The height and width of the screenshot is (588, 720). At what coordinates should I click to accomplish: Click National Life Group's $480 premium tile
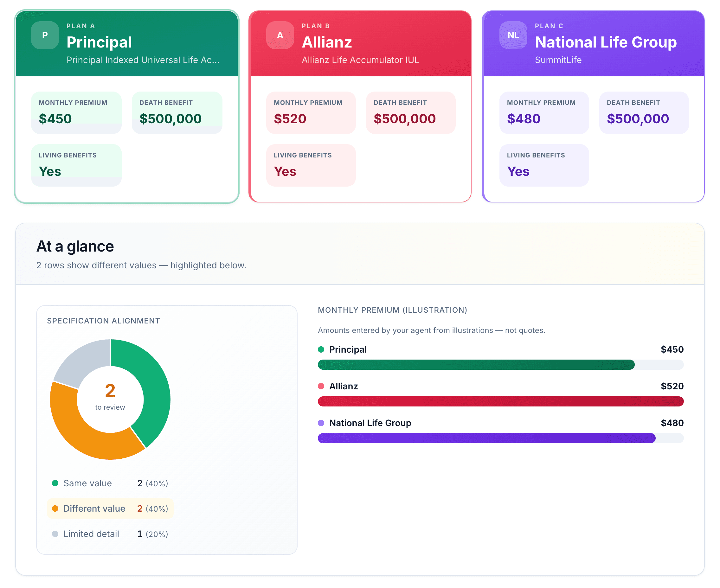(544, 113)
